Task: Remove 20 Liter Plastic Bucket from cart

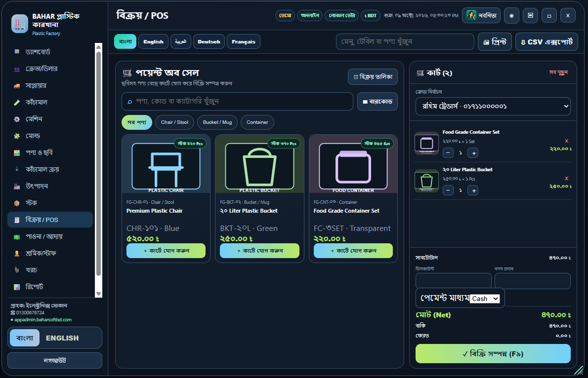Action: (x=567, y=178)
